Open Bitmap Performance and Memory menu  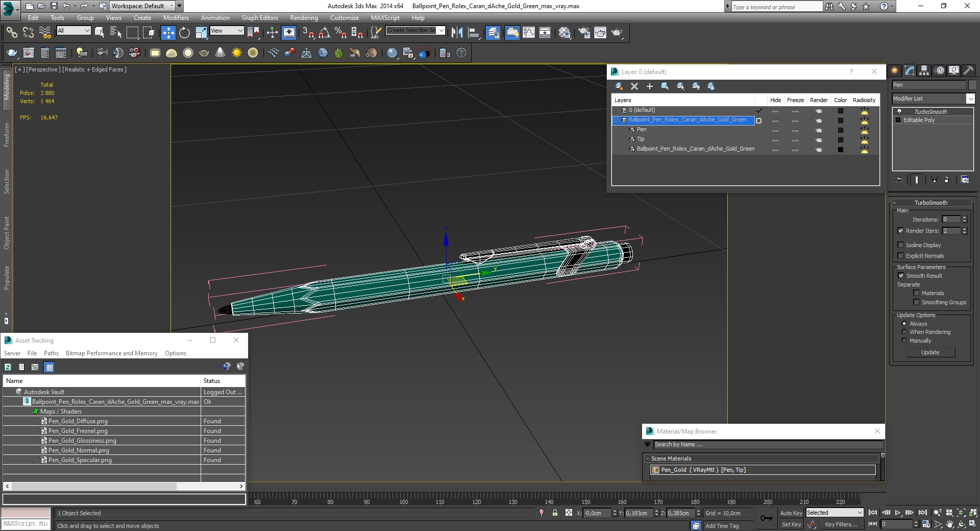[x=112, y=353]
